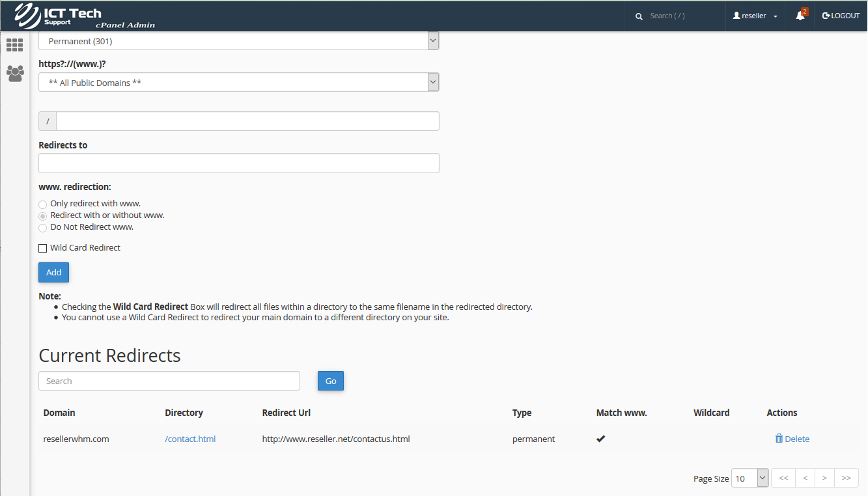The height and width of the screenshot is (496, 868).
Task: Open the Page Size dropdown
Action: point(749,478)
